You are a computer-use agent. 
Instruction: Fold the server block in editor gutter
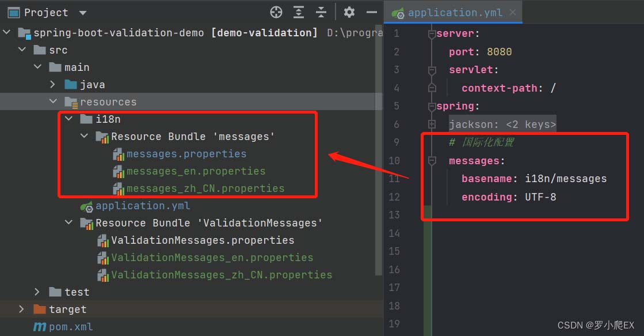point(432,34)
